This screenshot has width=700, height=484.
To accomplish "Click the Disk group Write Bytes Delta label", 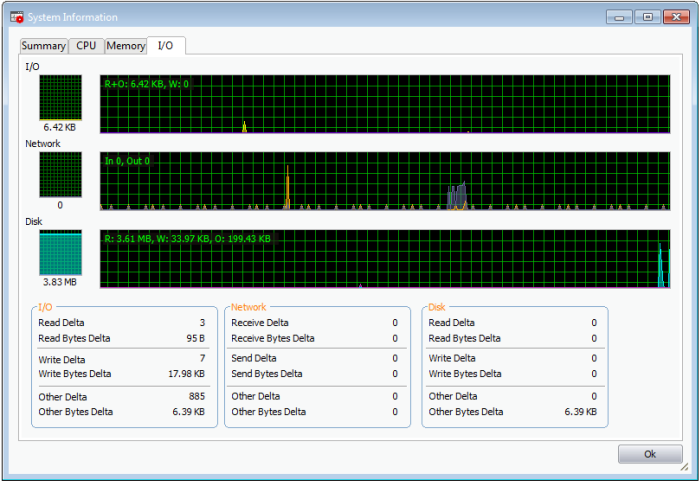I will tap(465, 374).
